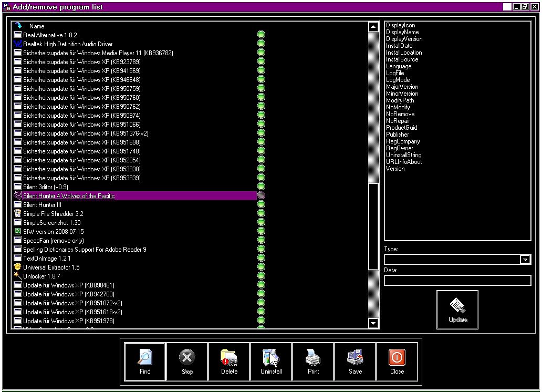Viewport: 542px width, 392px height.
Task: Delete the selected program entry
Action: pyautogui.click(x=229, y=362)
